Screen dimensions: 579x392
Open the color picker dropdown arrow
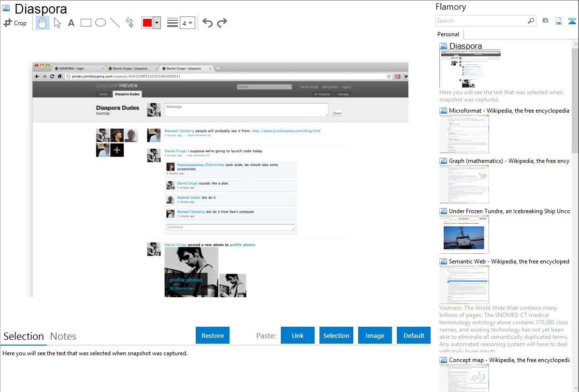pos(157,23)
